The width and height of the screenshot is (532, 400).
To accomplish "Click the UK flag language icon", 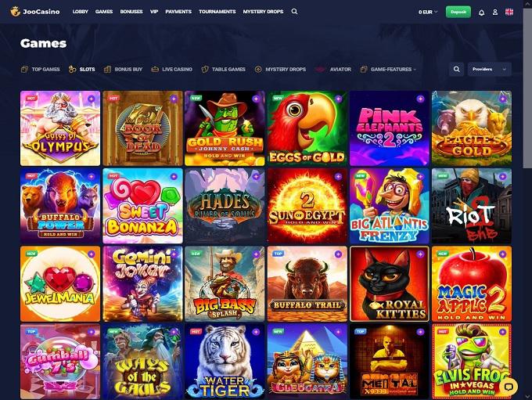I will tap(509, 13).
